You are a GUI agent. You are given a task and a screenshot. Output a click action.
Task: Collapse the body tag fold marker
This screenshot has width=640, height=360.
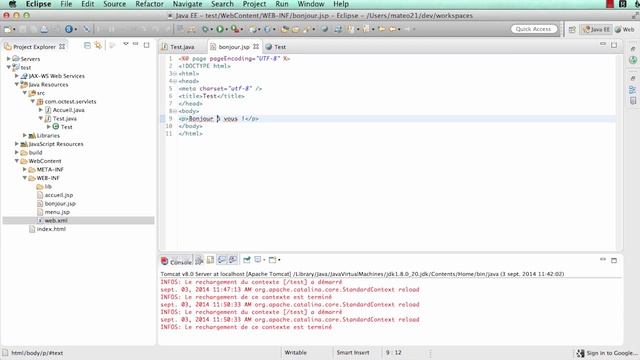[x=175, y=111]
